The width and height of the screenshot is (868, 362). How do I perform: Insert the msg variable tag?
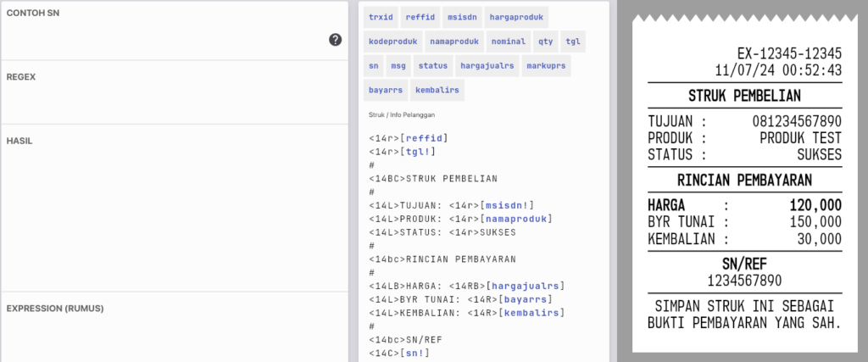point(398,66)
